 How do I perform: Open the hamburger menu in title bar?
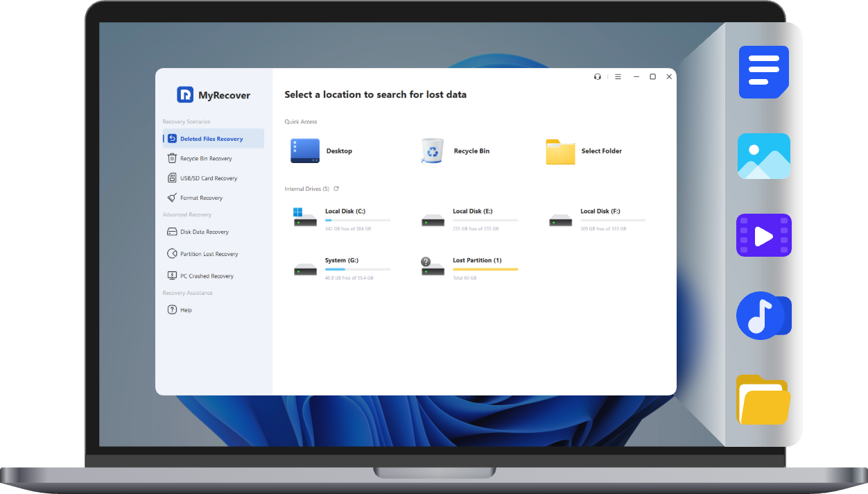pos(618,77)
